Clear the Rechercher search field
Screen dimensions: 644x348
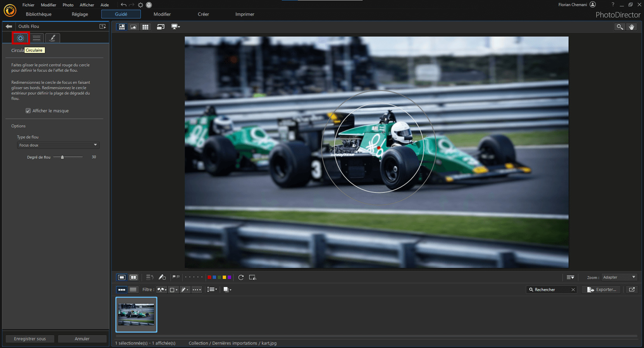pos(573,289)
